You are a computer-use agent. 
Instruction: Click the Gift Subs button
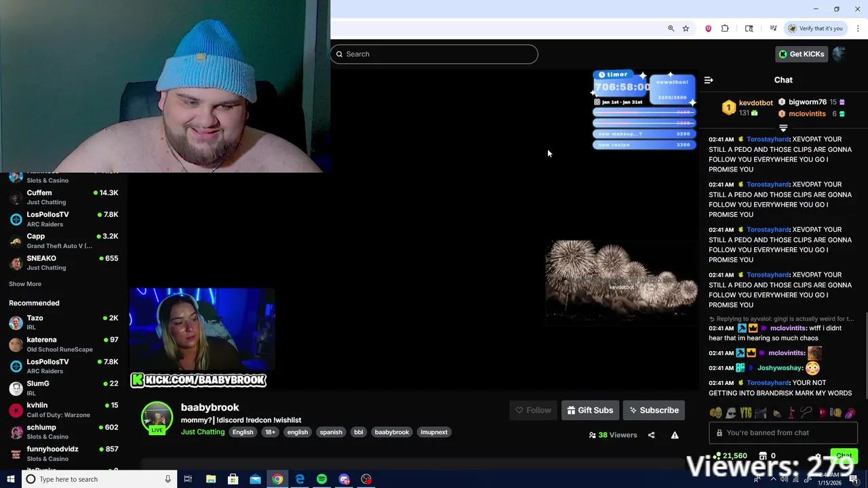tap(590, 410)
